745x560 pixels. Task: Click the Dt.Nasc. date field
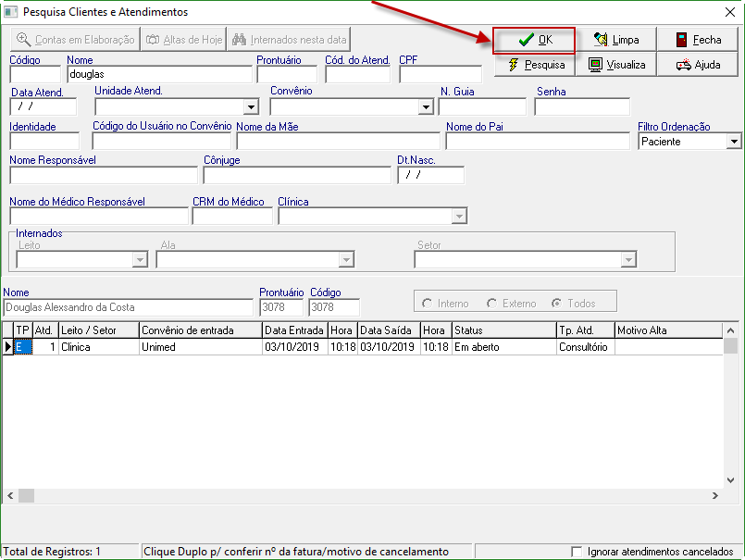431,175
